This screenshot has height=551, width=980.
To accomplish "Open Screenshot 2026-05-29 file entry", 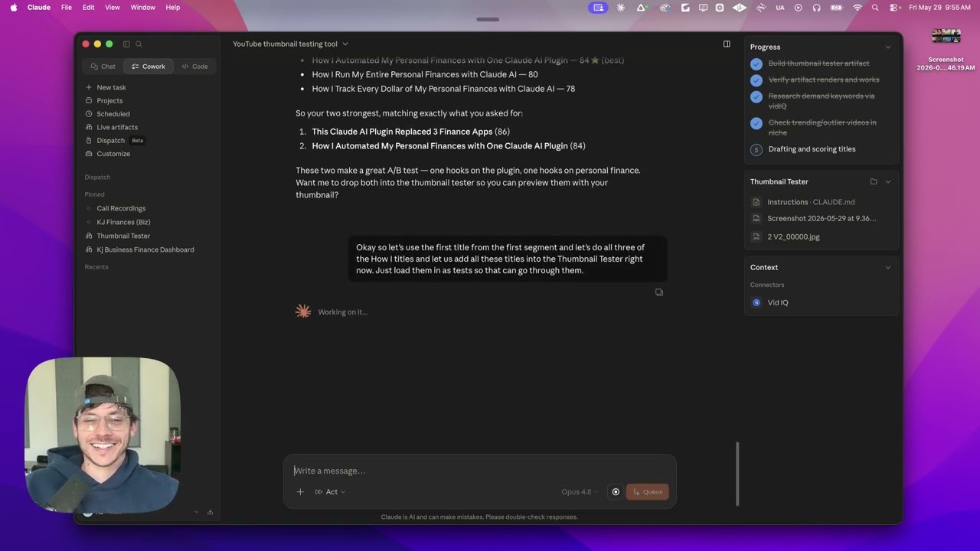I will (822, 219).
